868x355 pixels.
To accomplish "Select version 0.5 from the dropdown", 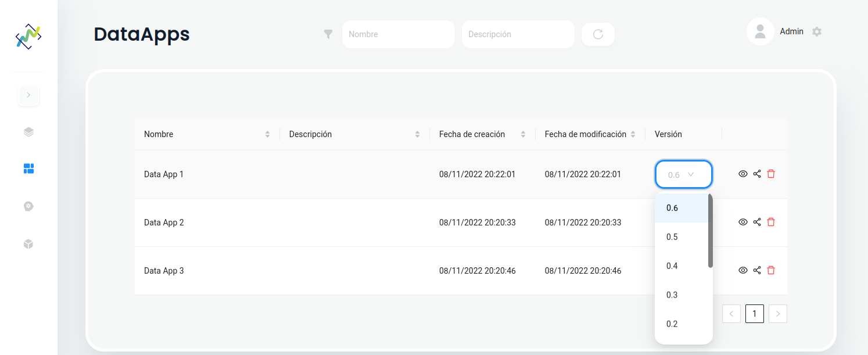I will [x=682, y=237].
